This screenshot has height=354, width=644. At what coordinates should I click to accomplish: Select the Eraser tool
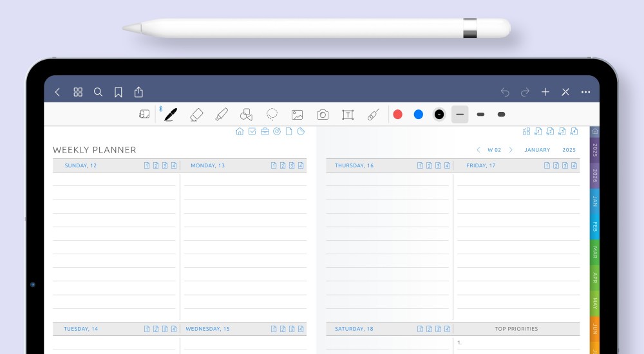[196, 115]
